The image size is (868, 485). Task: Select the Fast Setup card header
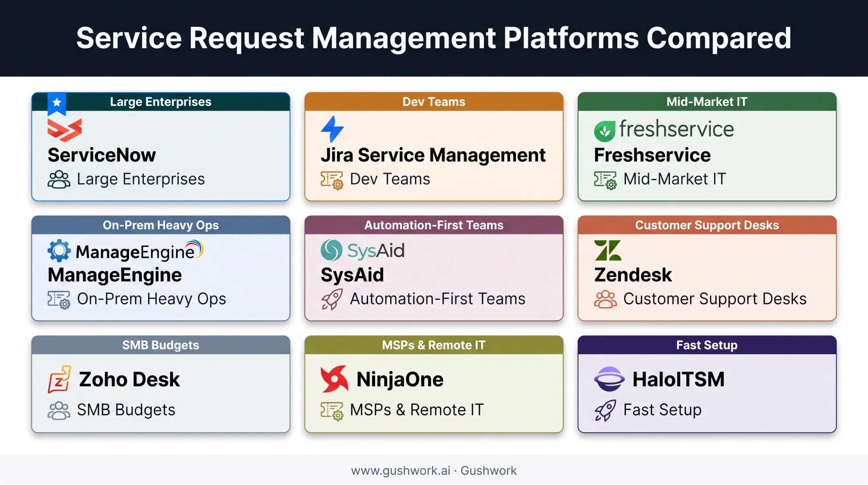(x=707, y=345)
